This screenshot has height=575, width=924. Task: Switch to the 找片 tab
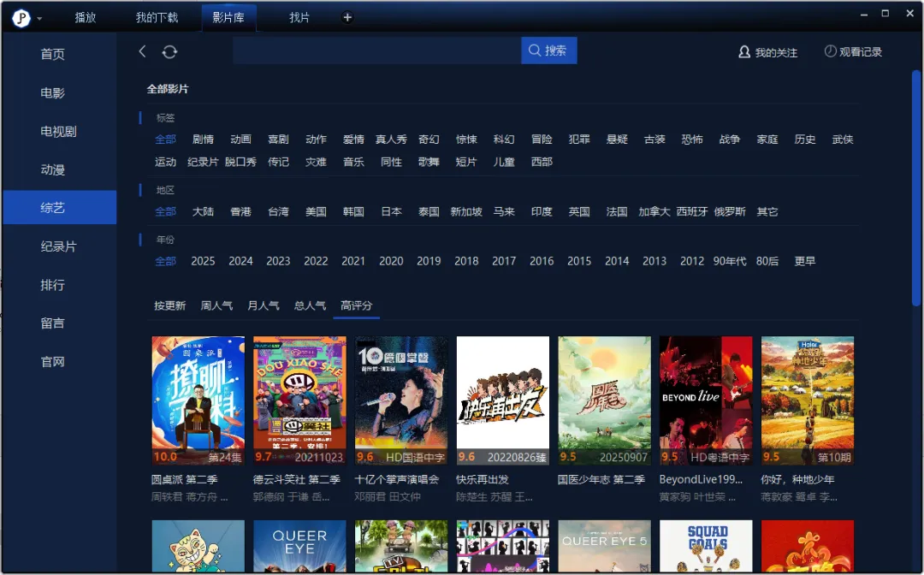299,18
